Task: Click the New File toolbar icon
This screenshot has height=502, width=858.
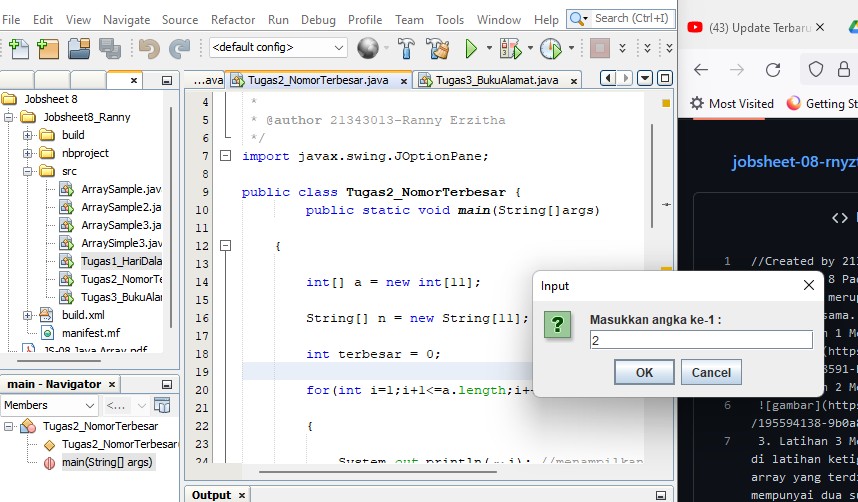Action: click(x=19, y=48)
